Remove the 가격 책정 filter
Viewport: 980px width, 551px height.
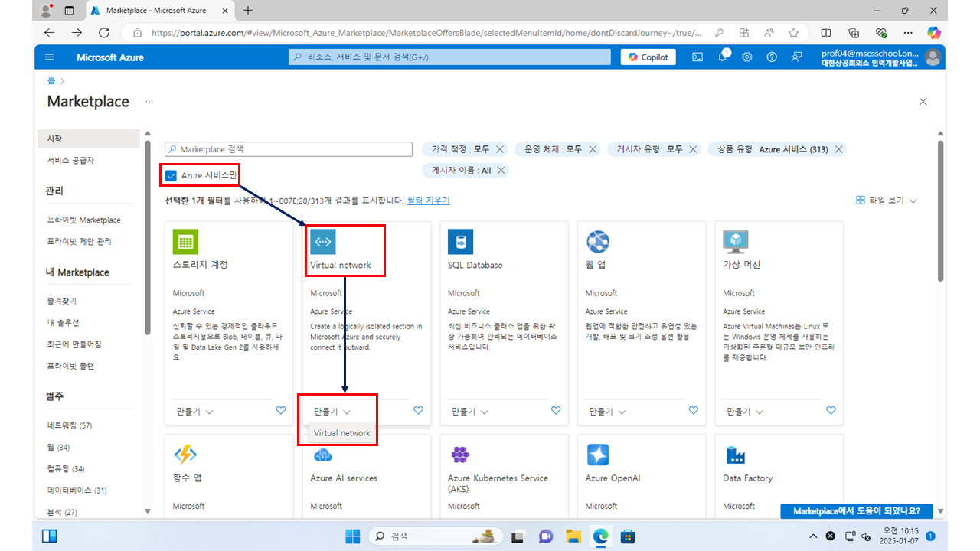click(500, 149)
